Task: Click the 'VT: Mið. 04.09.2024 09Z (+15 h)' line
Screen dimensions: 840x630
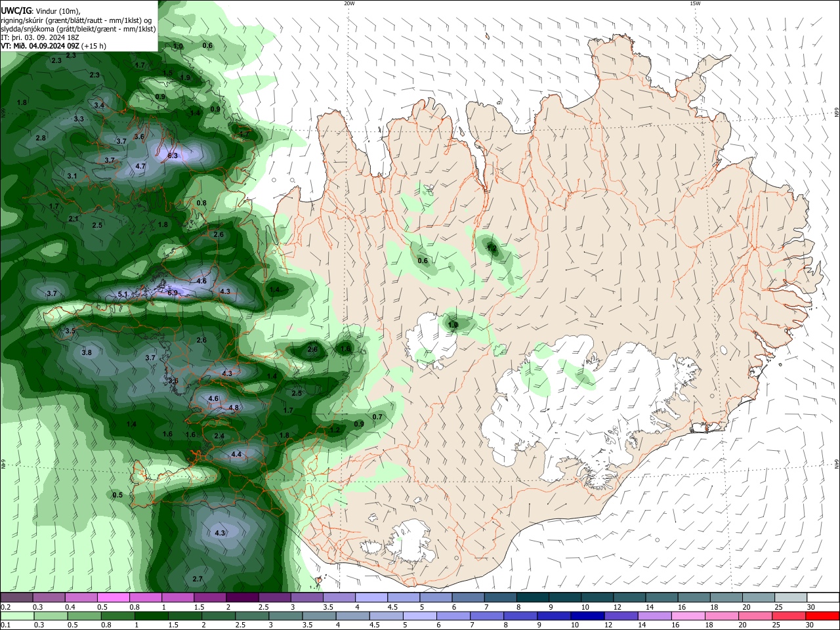Action: tap(53, 46)
